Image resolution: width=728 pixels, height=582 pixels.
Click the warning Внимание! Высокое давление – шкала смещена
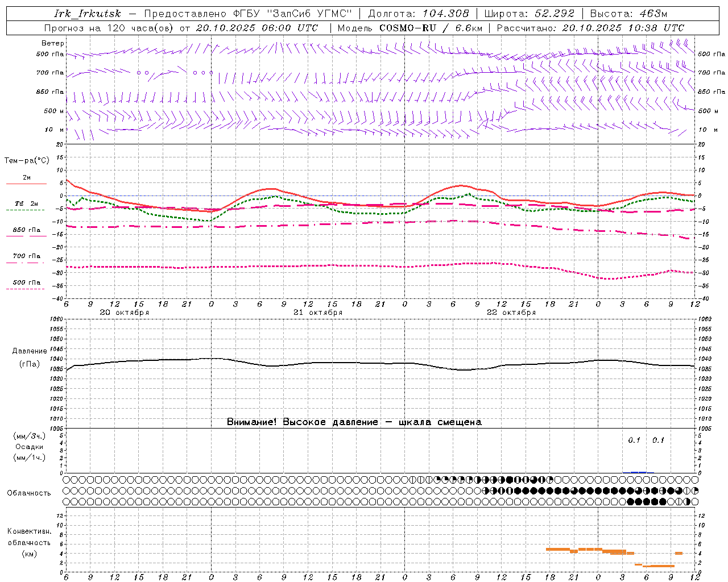(354, 422)
